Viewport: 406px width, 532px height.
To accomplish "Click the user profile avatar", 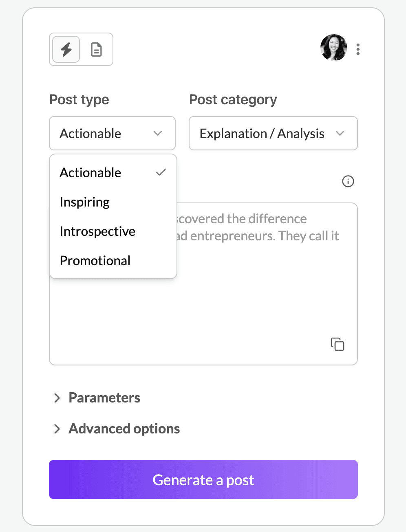I will [x=334, y=48].
